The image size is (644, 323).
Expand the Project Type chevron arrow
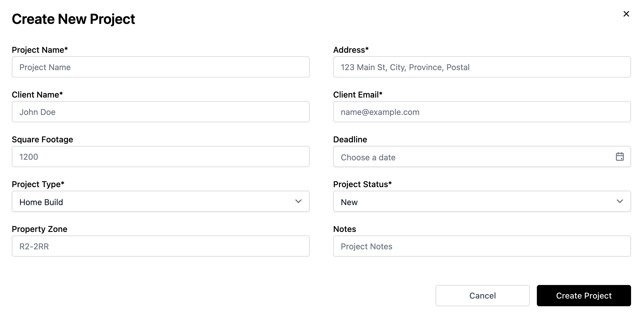(298, 201)
